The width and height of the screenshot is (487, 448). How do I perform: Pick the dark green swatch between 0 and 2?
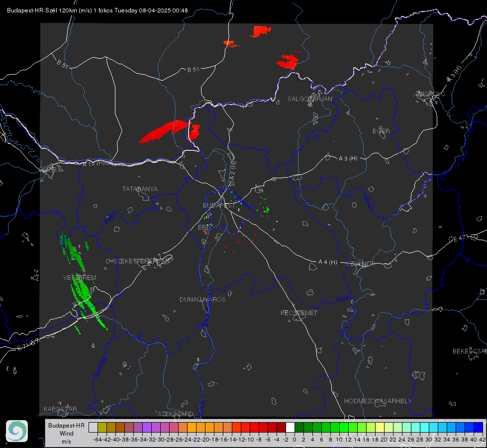click(299, 427)
